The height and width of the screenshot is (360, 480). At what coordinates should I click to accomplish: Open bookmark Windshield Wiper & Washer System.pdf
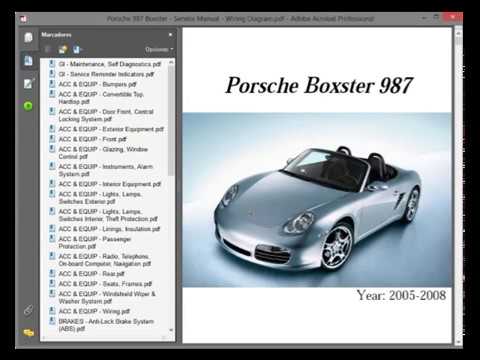coord(107,297)
